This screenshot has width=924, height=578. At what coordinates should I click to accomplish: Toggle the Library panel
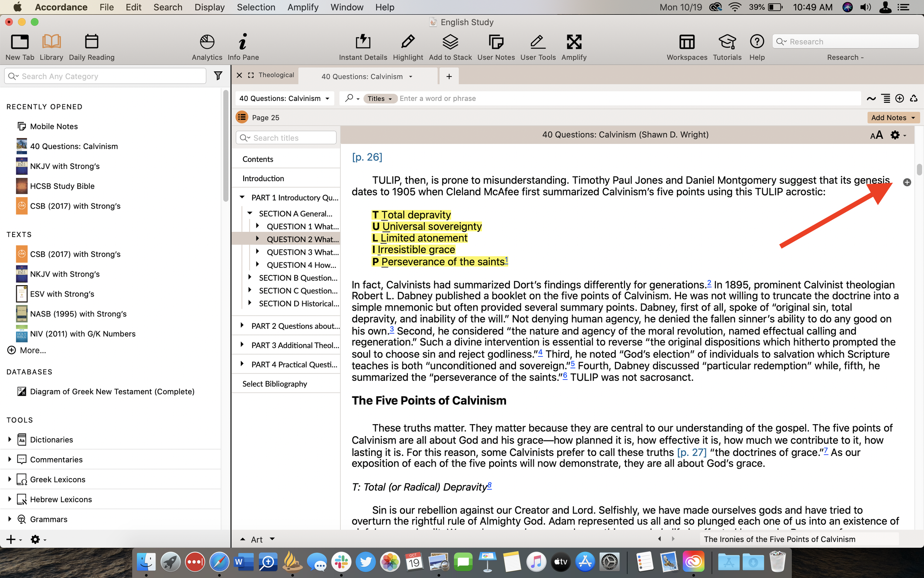click(x=51, y=47)
